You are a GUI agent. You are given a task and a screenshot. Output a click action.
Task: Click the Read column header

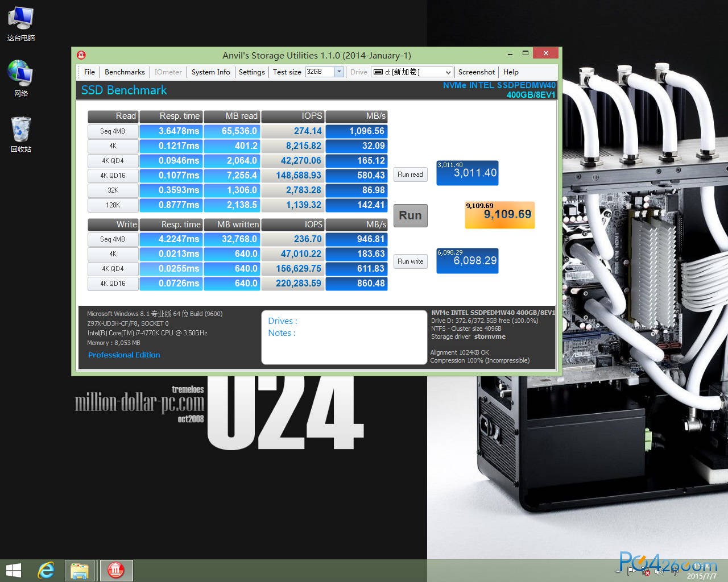pyautogui.click(x=113, y=116)
